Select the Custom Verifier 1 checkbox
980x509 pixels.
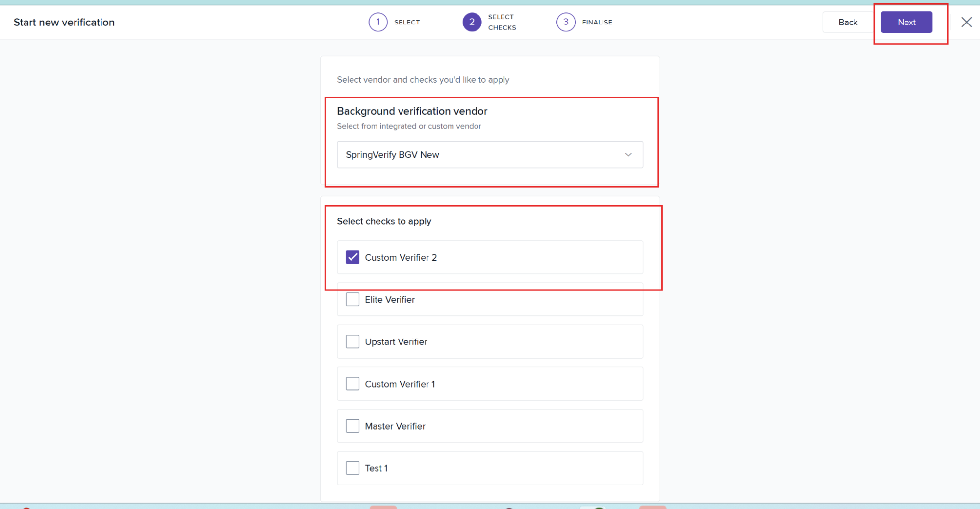352,384
